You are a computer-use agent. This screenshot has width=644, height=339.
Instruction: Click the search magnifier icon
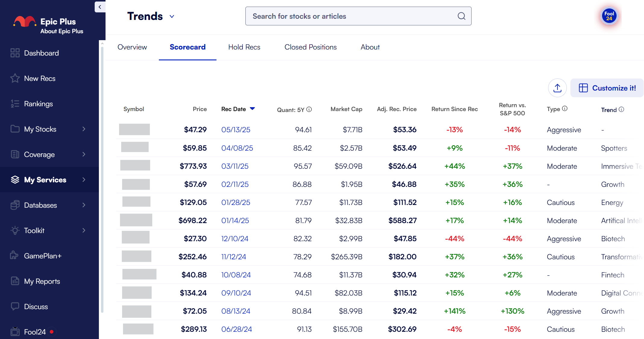[x=461, y=16]
